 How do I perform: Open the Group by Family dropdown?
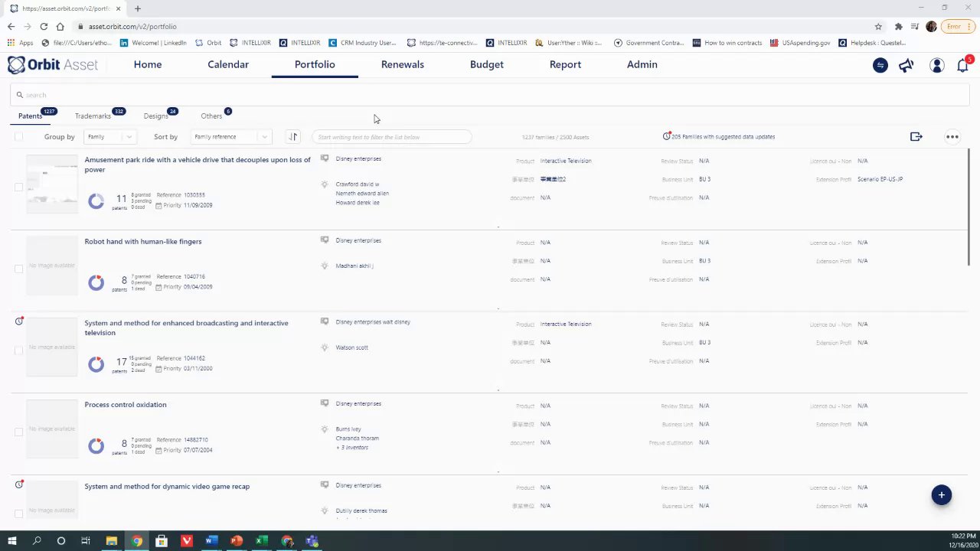point(109,137)
